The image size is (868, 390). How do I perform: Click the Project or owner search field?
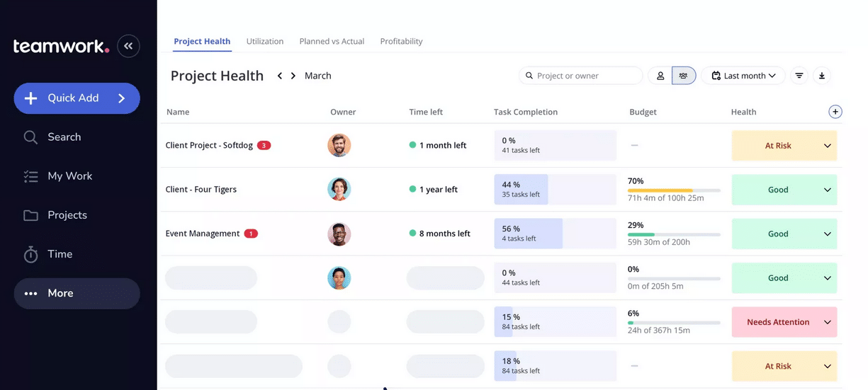tap(581, 76)
